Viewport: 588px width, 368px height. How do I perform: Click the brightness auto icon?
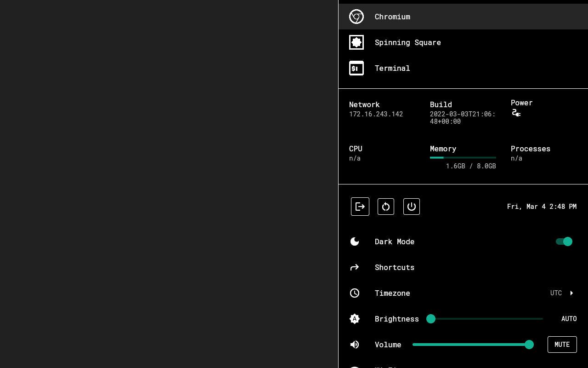coord(355,319)
